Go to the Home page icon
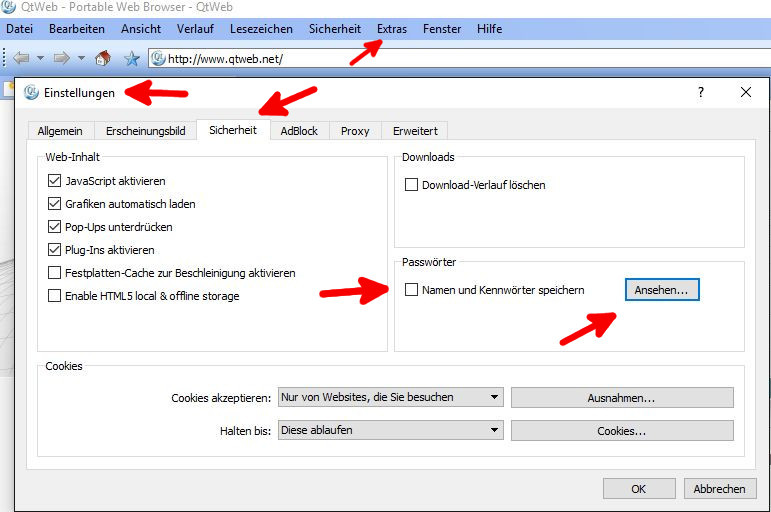The width and height of the screenshot is (771, 512). (102, 58)
